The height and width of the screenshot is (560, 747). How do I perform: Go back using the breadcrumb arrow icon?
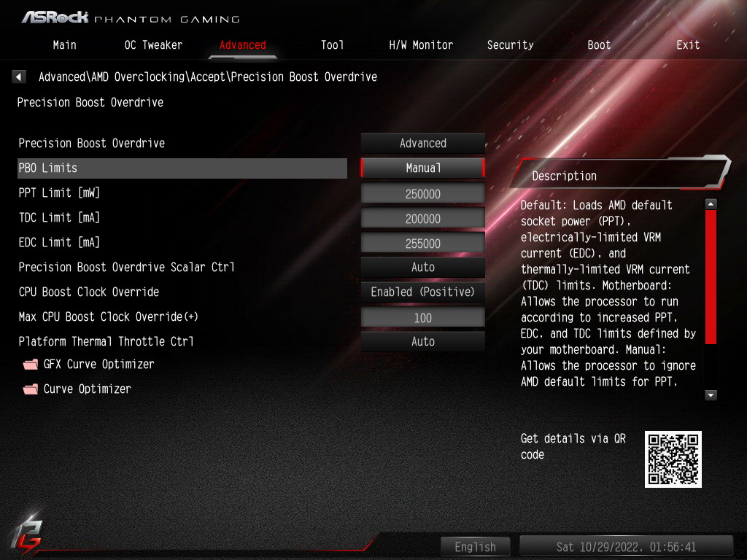pos(18,77)
